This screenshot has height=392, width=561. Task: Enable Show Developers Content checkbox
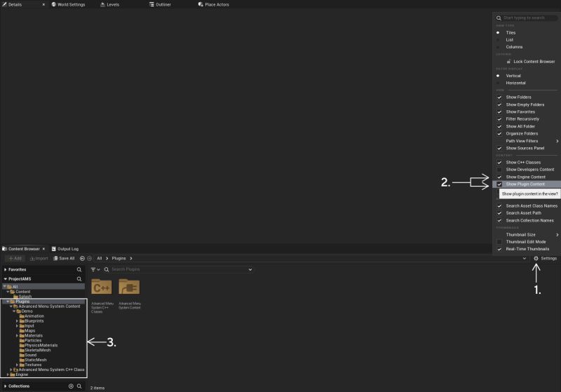point(499,170)
